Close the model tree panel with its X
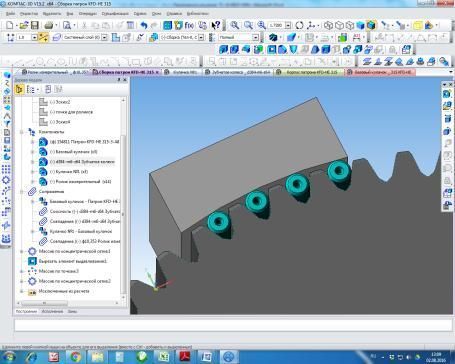Viewport: 455px width, 364px height. 125,80
